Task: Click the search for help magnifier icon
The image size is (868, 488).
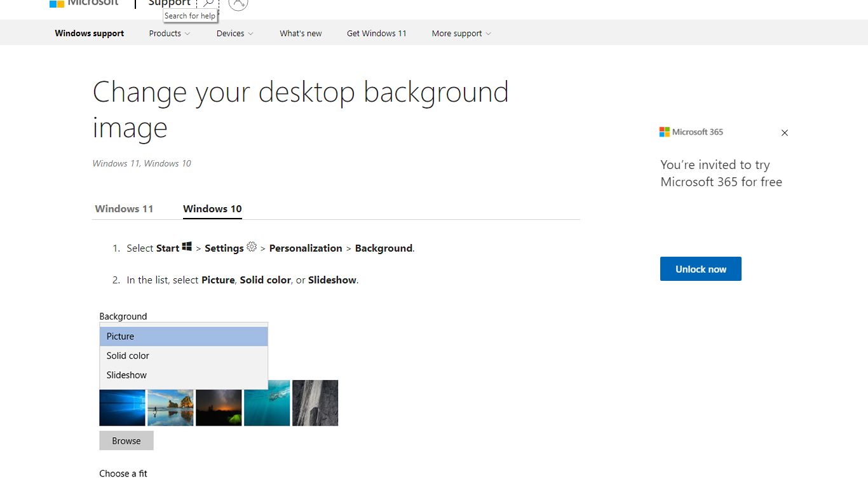Action: point(208,3)
